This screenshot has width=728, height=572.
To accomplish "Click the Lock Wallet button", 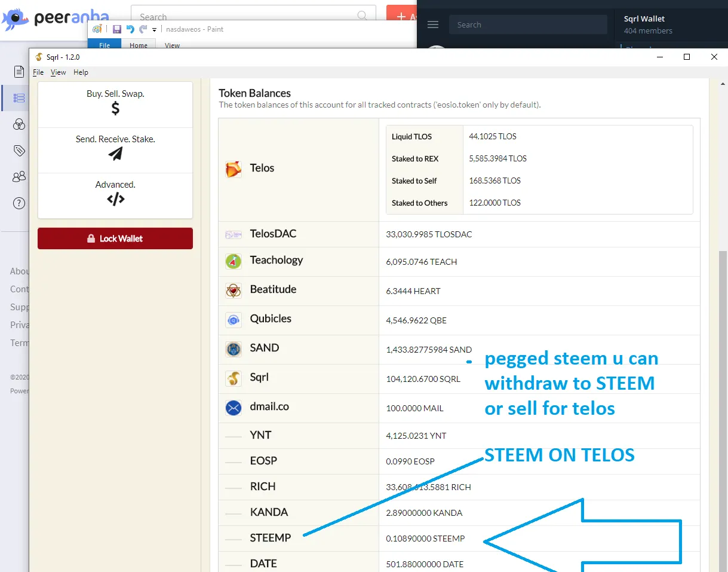I will [115, 238].
